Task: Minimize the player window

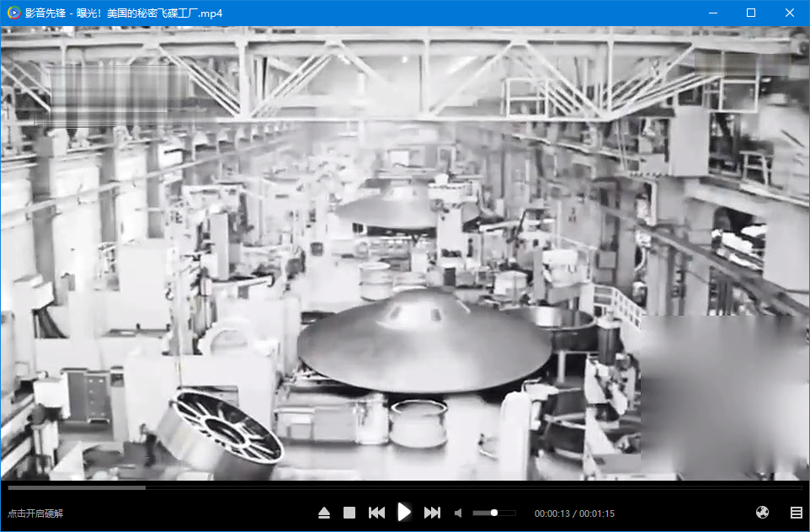Action: (713, 13)
